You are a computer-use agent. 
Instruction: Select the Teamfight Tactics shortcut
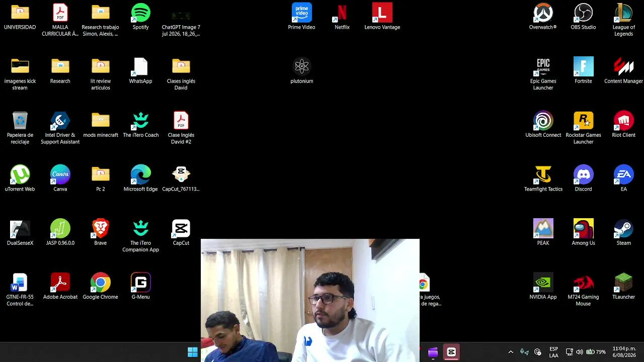coord(543,174)
